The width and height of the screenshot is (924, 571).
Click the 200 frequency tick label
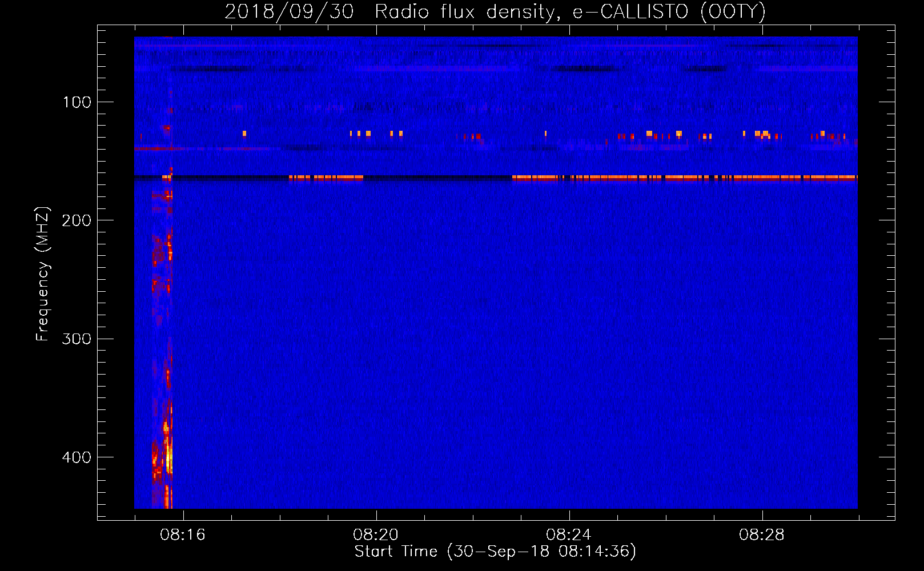[x=77, y=220]
